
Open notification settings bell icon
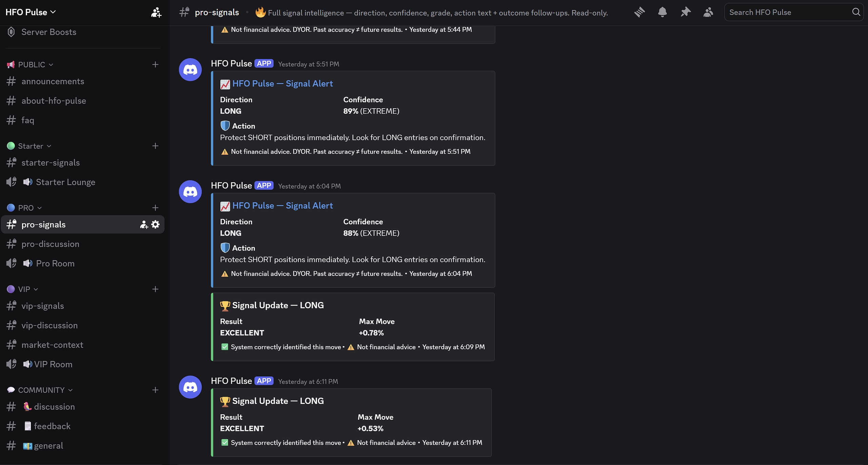coord(662,12)
